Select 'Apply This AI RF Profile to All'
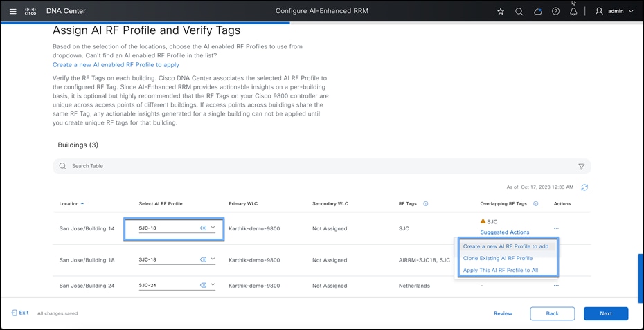 (500, 270)
